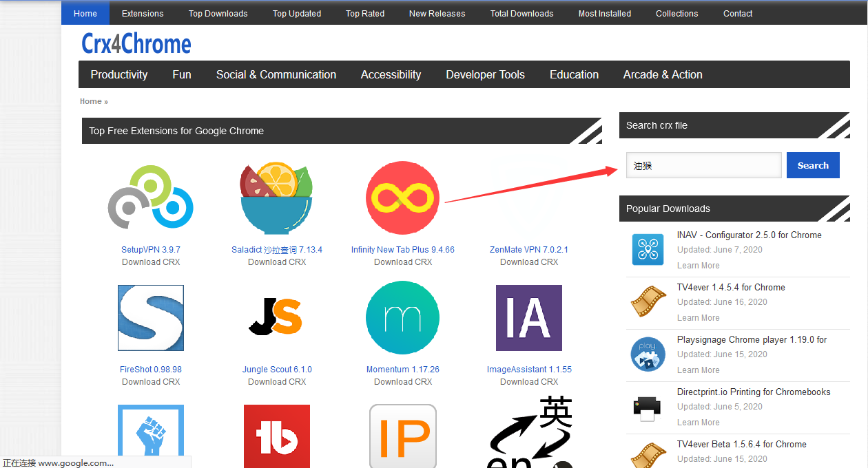Viewport: 868px width, 468px height.
Task: Click Download CRX under ZenMate VPN
Action: click(x=529, y=262)
